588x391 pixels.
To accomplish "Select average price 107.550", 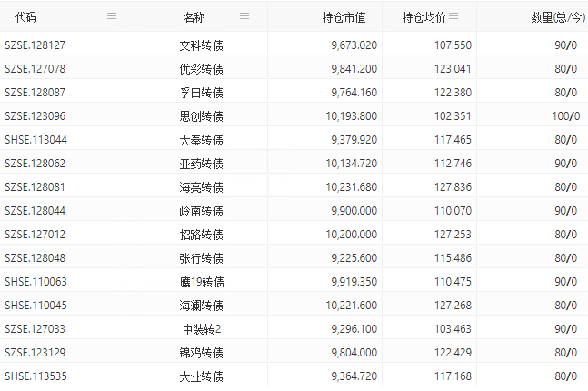I will 453,45.
